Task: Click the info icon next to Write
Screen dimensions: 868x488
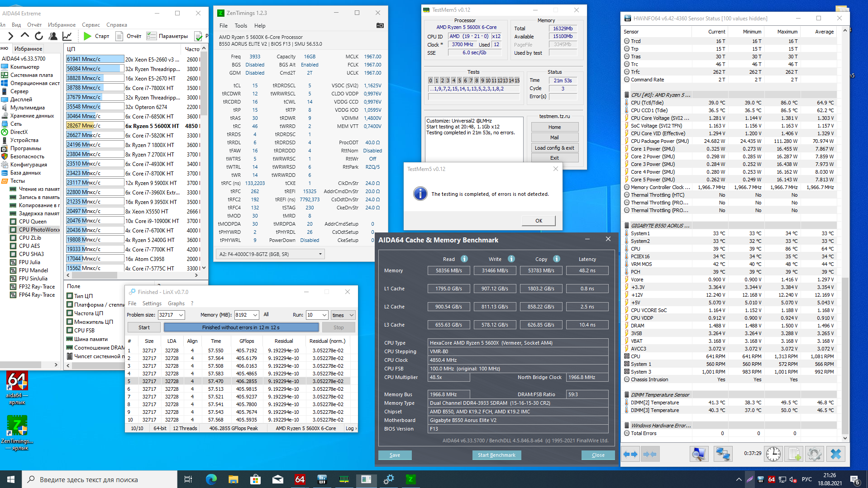Action: (x=511, y=259)
